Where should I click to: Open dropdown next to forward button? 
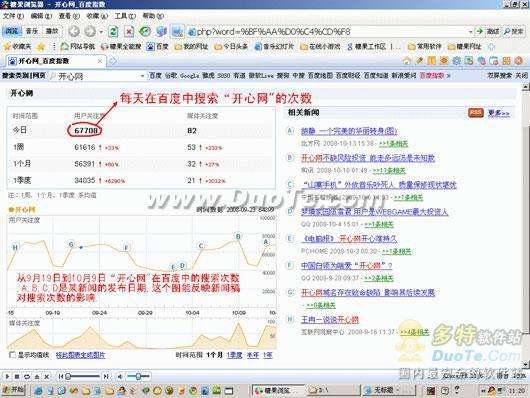pyautogui.click(x=101, y=32)
